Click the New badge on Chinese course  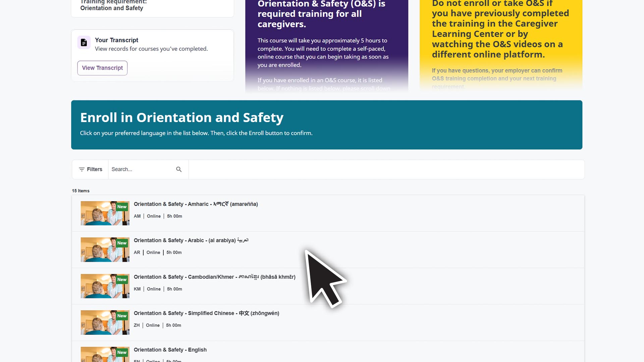[x=122, y=316]
